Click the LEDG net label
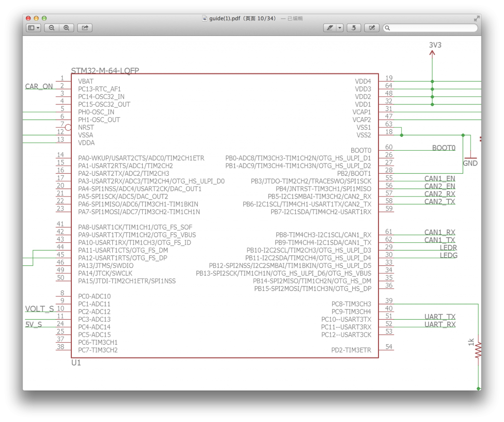 (448, 256)
